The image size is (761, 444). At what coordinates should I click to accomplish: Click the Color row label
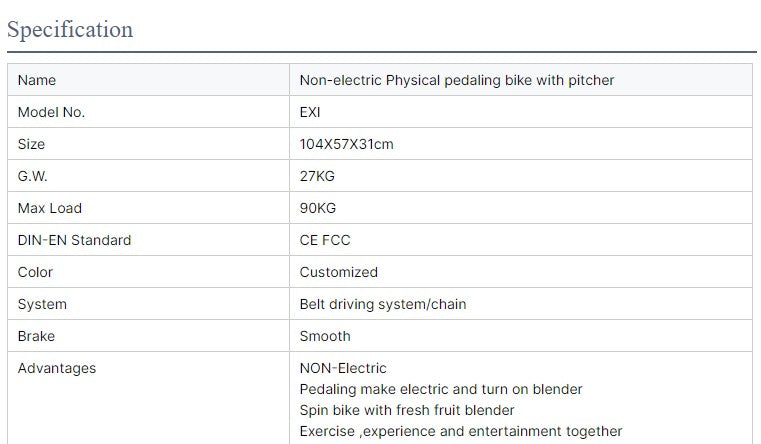[x=35, y=272]
